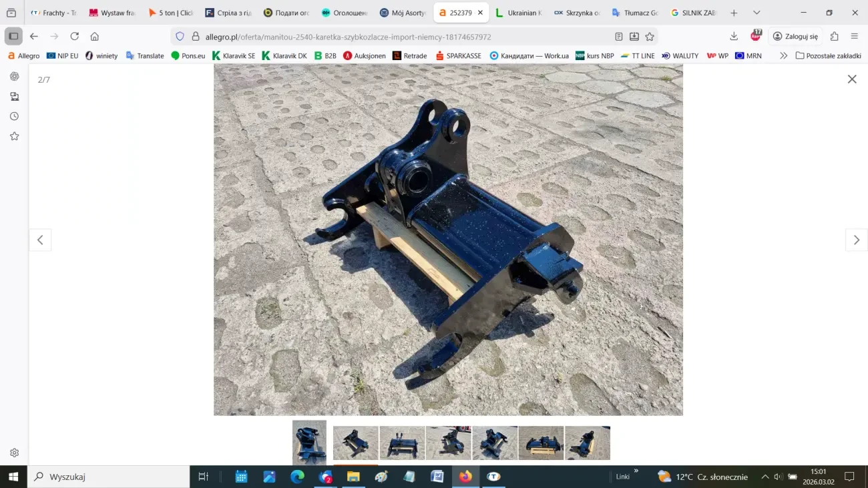Toggle reader view in address bar
The width and height of the screenshot is (868, 488).
tap(619, 37)
